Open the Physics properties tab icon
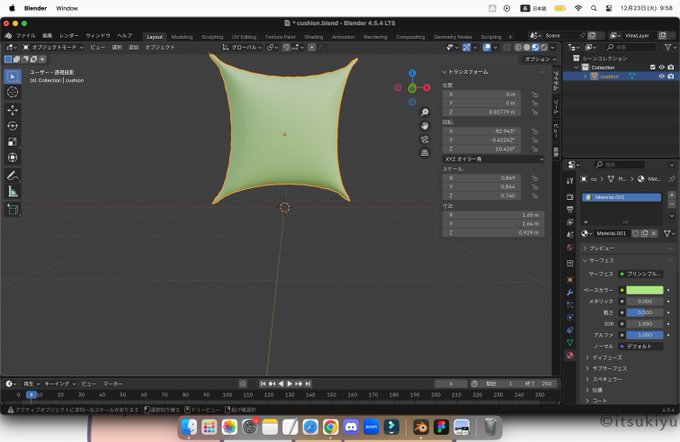The width and height of the screenshot is (680, 442). click(570, 318)
